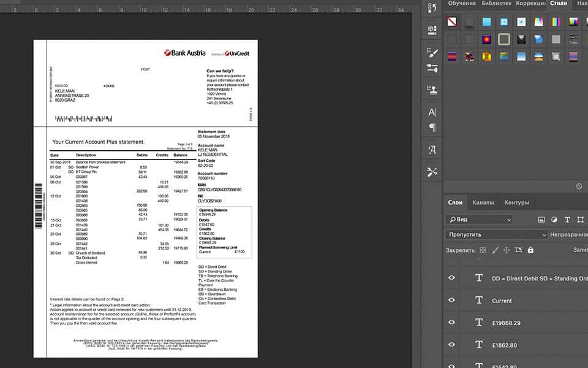Toggle lock image pixels brush icon
Image resolution: width=588 pixels, height=368 pixels.
coord(495,250)
